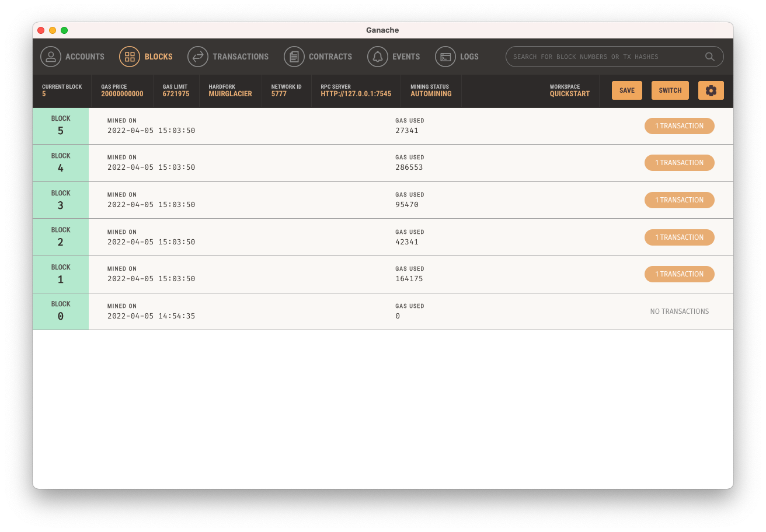The height and width of the screenshot is (532, 766).
Task: Click the No Transactions label
Action: pyautogui.click(x=680, y=311)
